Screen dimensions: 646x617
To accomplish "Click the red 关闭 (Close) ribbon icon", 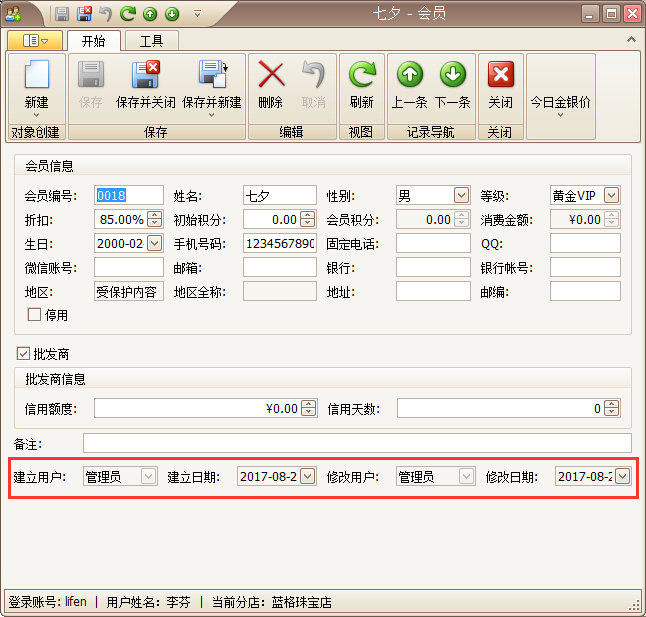I will pyautogui.click(x=500, y=77).
